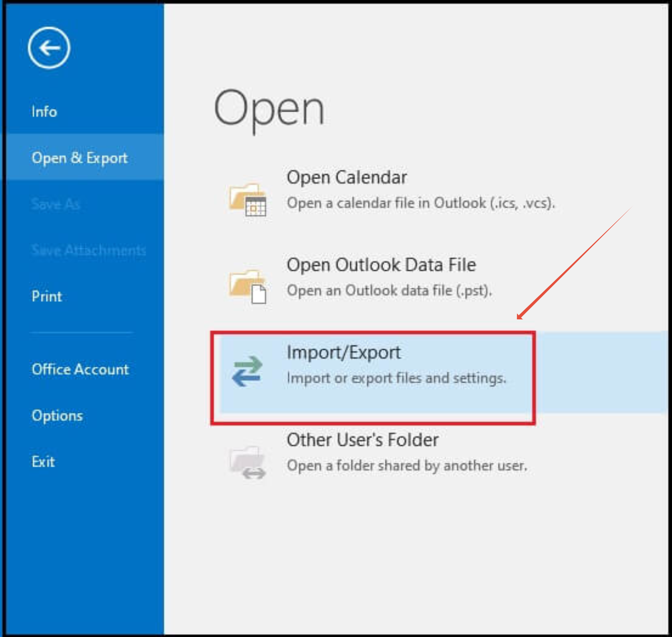This screenshot has height=637, width=672.
Task: Click the Open Outlook Data File title
Action: [382, 265]
